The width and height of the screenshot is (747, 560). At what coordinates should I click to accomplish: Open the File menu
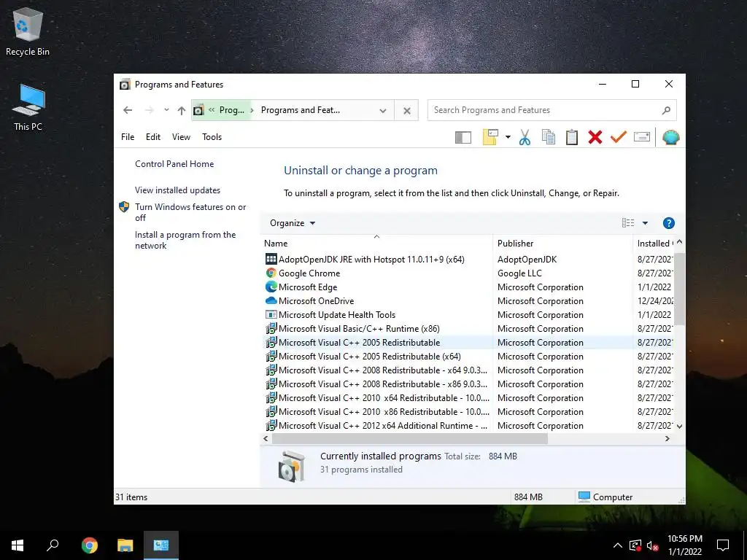coord(128,136)
